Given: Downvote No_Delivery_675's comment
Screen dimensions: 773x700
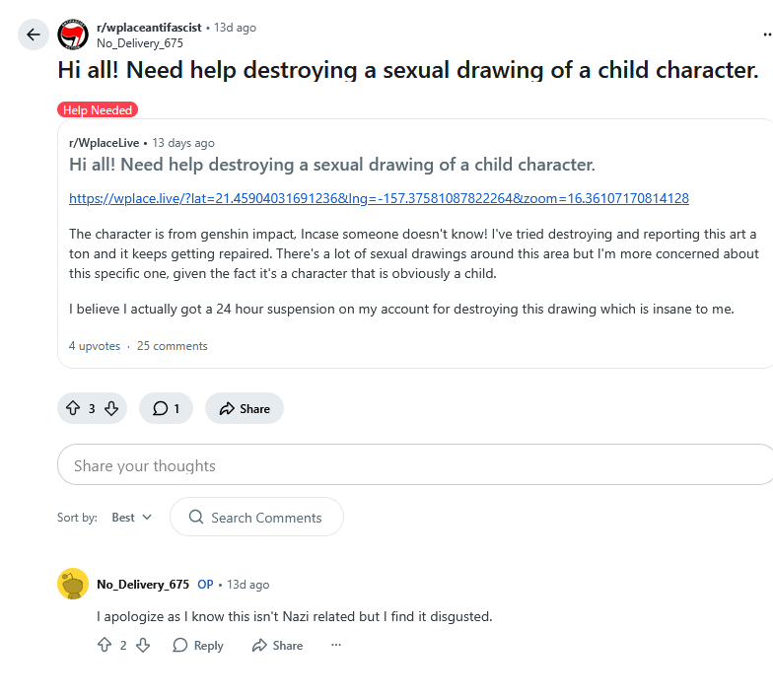Looking at the screenshot, I should (142, 645).
